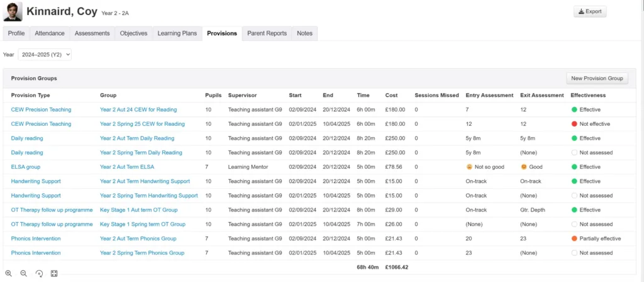Open the Parent Reports tab
644x282 pixels.
pyautogui.click(x=267, y=33)
